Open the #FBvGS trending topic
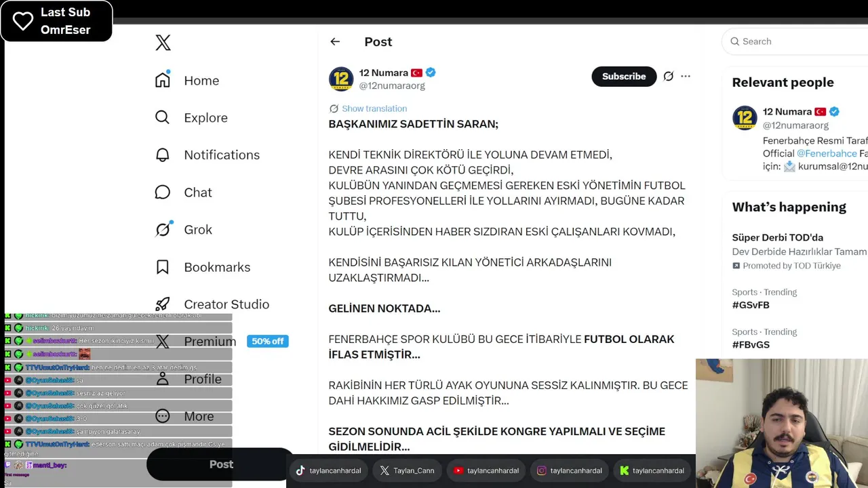 tap(751, 345)
